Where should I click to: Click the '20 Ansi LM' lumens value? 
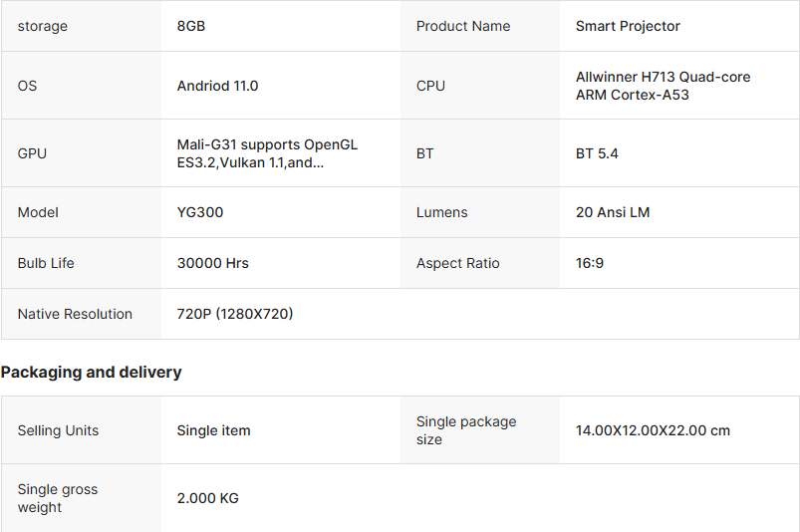tap(613, 212)
